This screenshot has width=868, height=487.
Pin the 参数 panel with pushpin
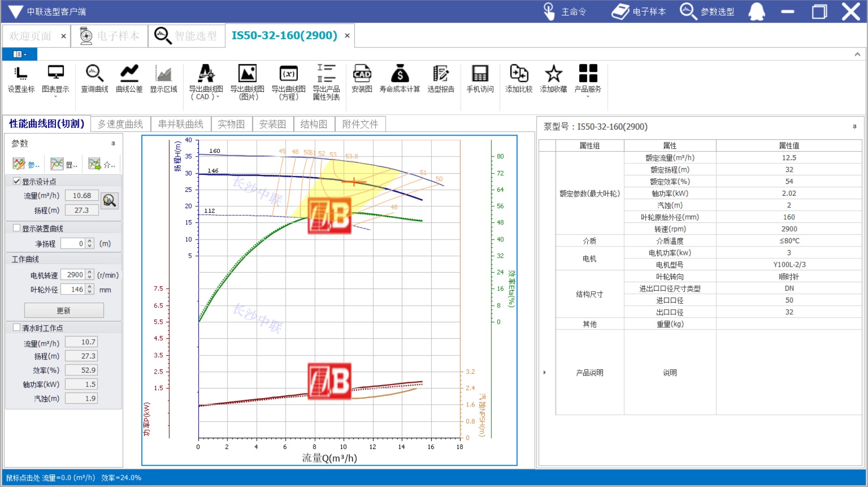tap(113, 144)
